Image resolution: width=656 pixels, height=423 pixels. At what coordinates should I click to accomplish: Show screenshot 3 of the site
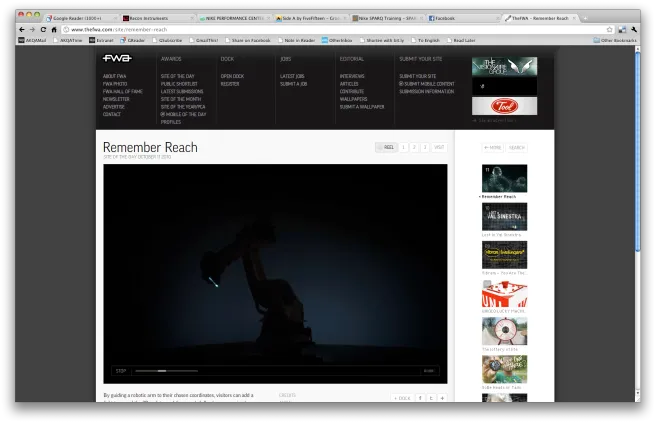425,147
